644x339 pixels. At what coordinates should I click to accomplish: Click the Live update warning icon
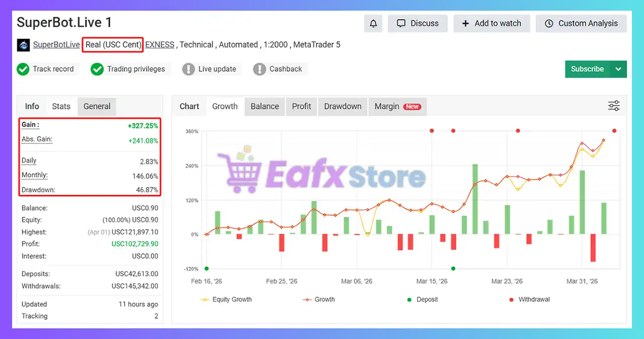pyautogui.click(x=188, y=69)
